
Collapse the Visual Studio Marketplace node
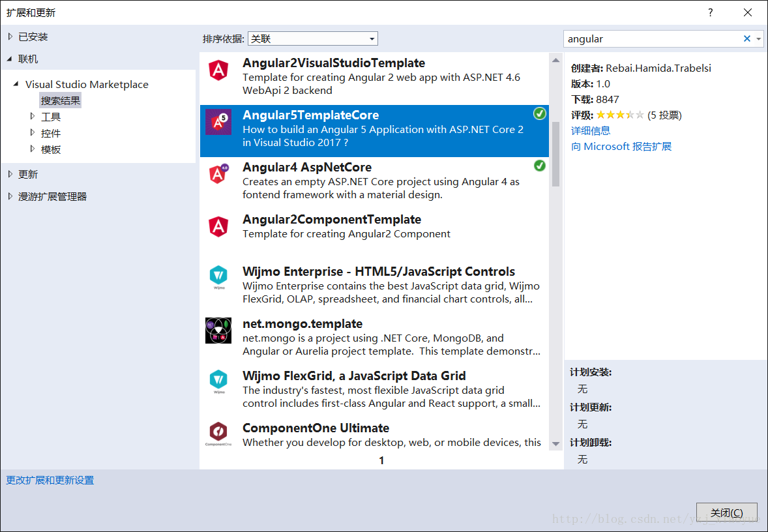[x=17, y=84]
